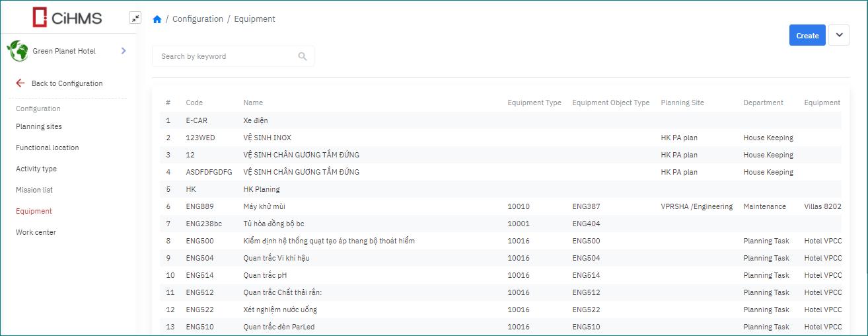The image size is (868, 336).
Task: Click the red back arrow icon
Action: 20,83
